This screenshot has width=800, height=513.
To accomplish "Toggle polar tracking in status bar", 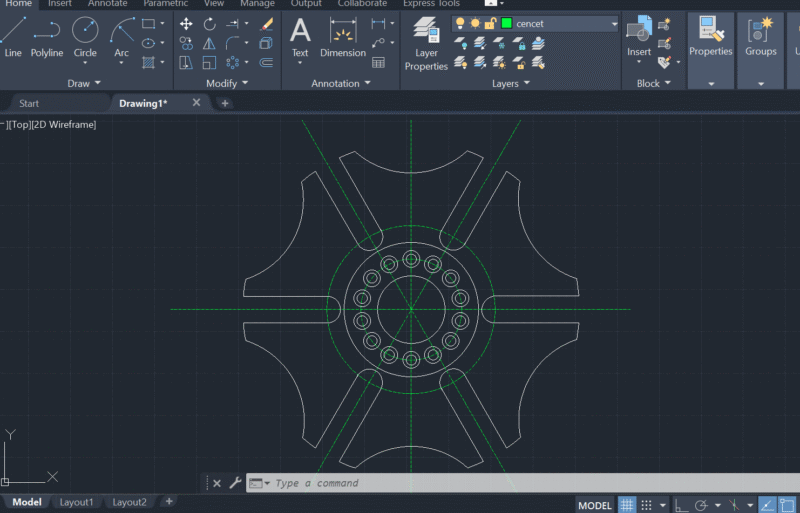I will (702, 505).
